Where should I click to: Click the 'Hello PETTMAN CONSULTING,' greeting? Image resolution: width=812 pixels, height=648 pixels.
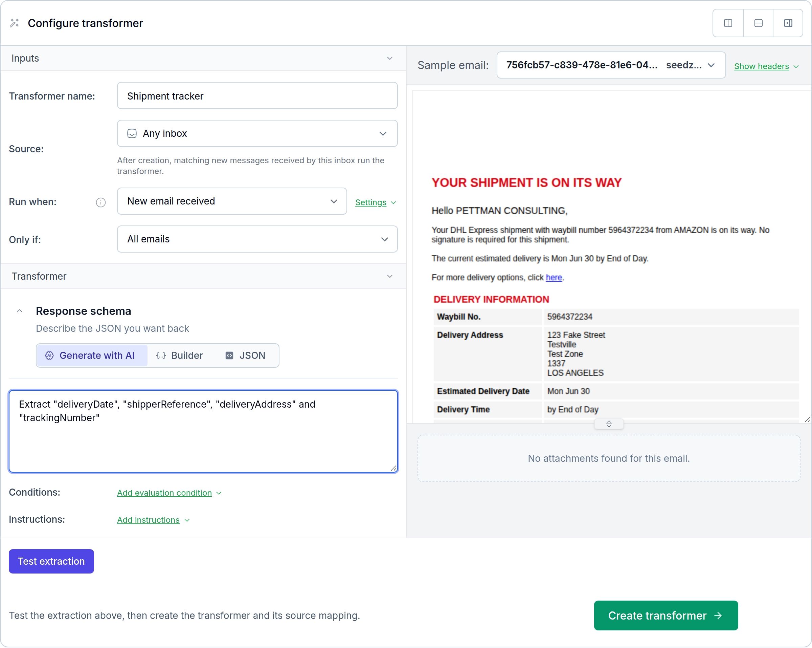(x=499, y=211)
